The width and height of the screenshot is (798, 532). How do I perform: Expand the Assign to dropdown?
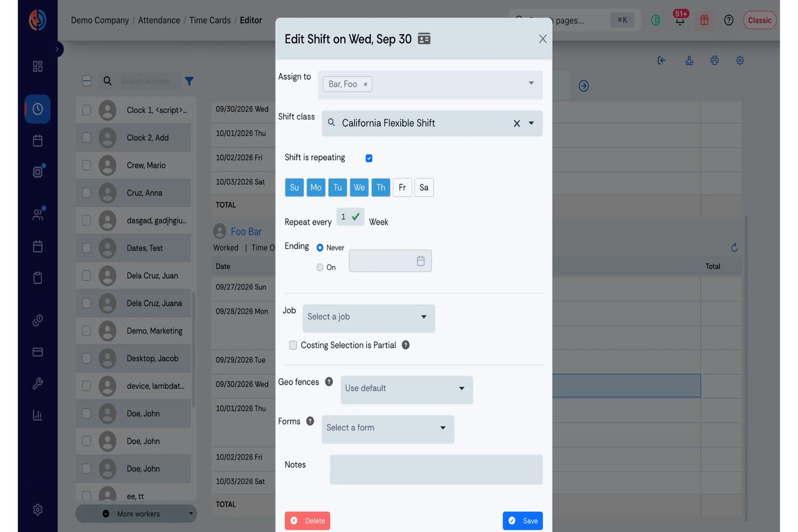(x=531, y=83)
